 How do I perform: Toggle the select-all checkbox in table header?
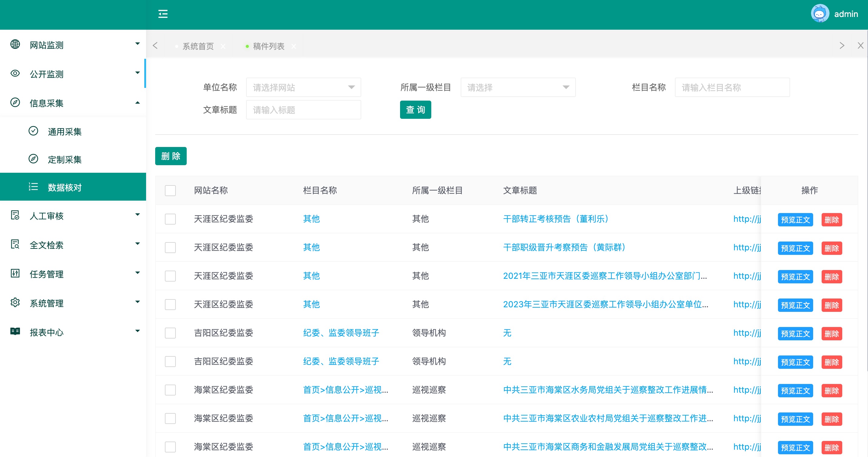coord(170,190)
